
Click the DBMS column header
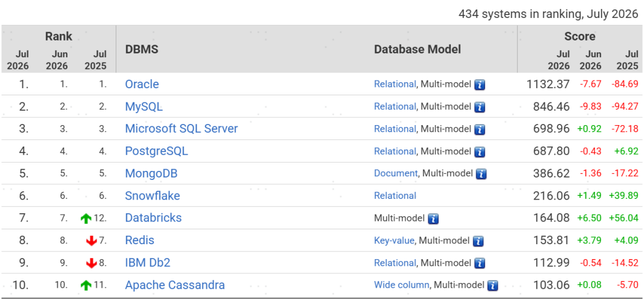click(x=142, y=49)
